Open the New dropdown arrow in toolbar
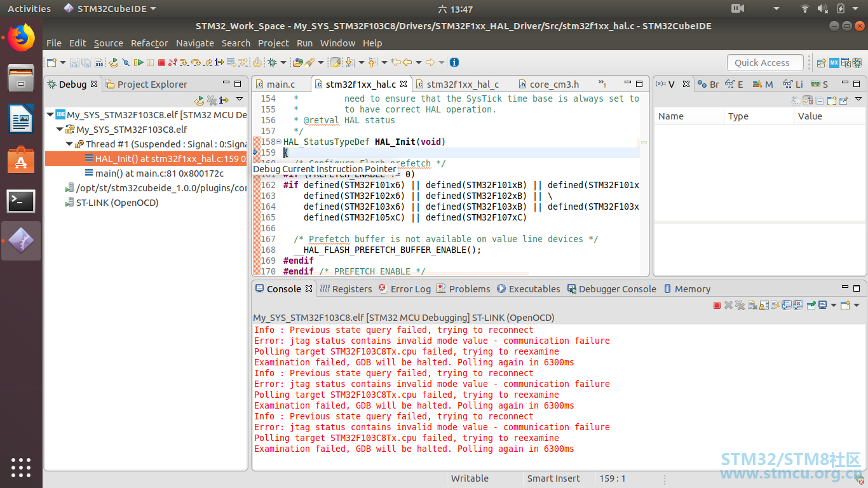Image resolution: width=868 pixels, height=488 pixels. click(x=62, y=62)
